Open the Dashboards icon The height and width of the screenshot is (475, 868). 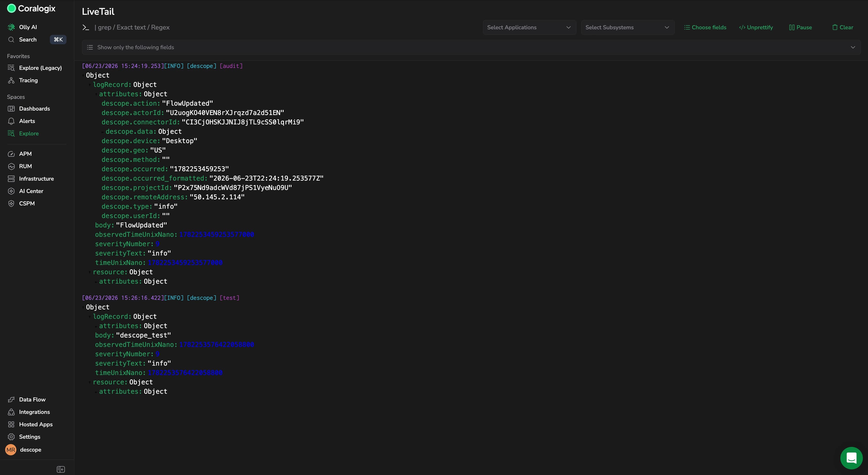tap(11, 108)
